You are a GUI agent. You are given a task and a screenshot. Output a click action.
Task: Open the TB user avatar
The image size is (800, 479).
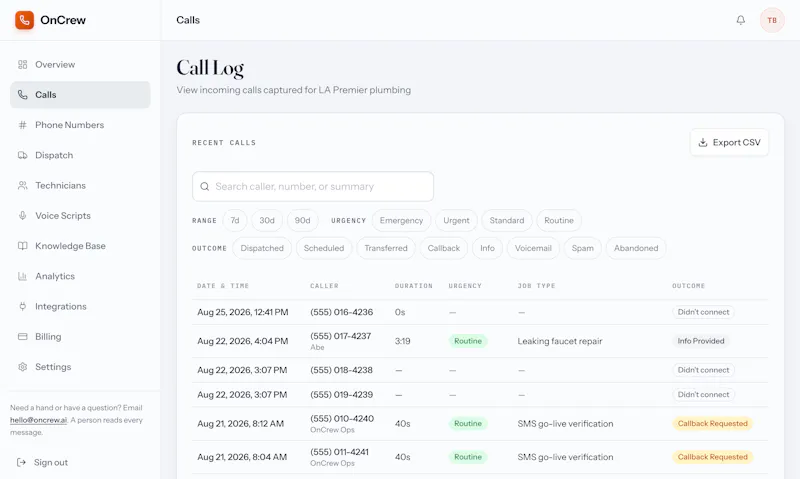[x=772, y=20]
